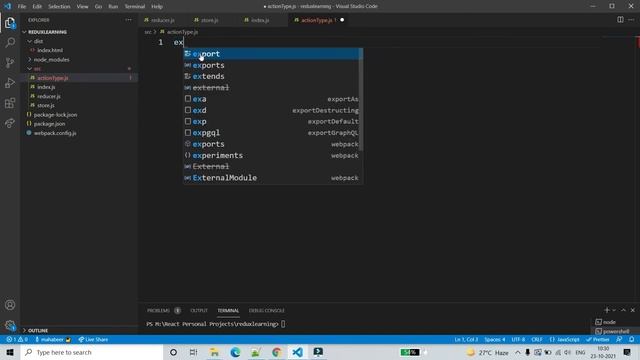Open Task View on the taskbar

[x=193, y=352]
